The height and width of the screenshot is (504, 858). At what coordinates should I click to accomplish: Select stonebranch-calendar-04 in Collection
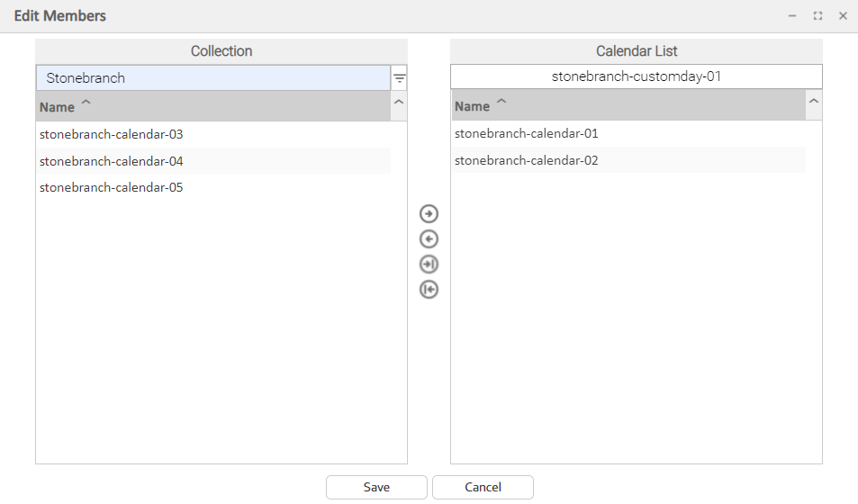(112, 162)
